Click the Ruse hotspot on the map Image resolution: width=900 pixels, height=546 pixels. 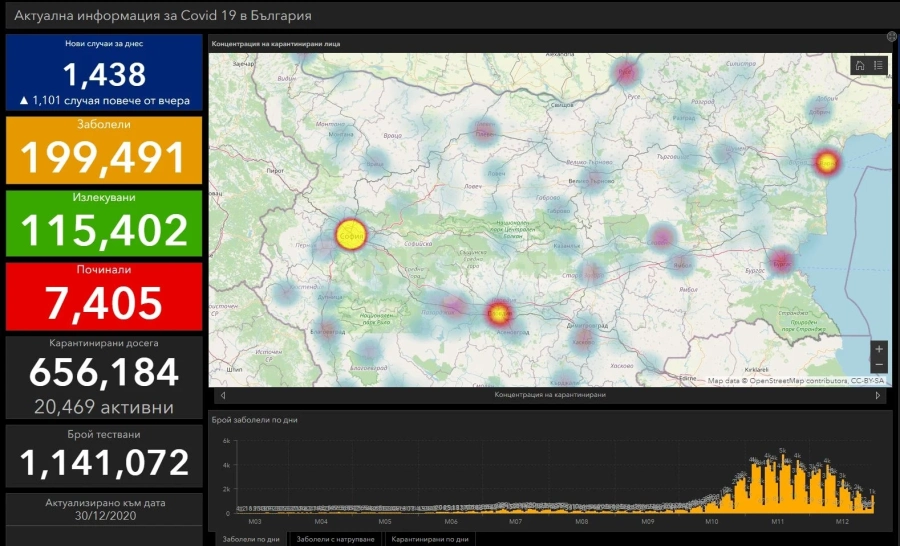[x=626, y=72]
